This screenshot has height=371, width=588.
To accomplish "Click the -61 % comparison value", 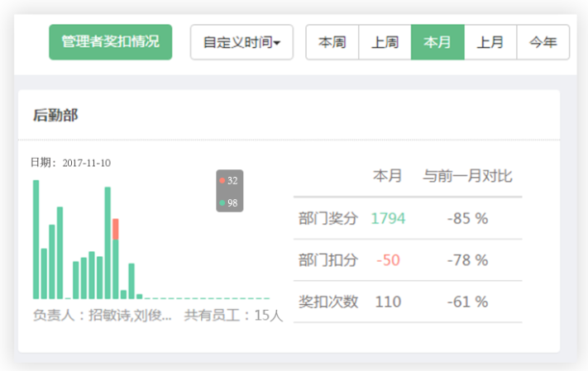I will pyautogui.click(x=467, y=302).
